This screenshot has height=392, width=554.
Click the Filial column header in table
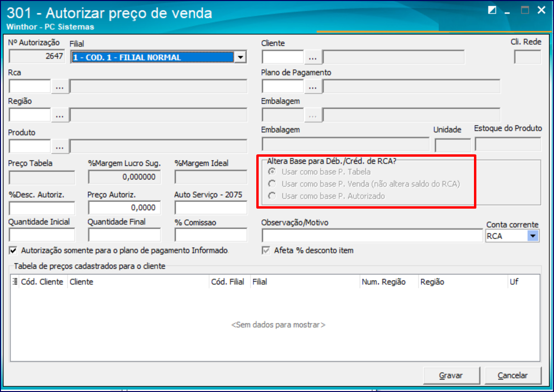[x=305, y=281]
